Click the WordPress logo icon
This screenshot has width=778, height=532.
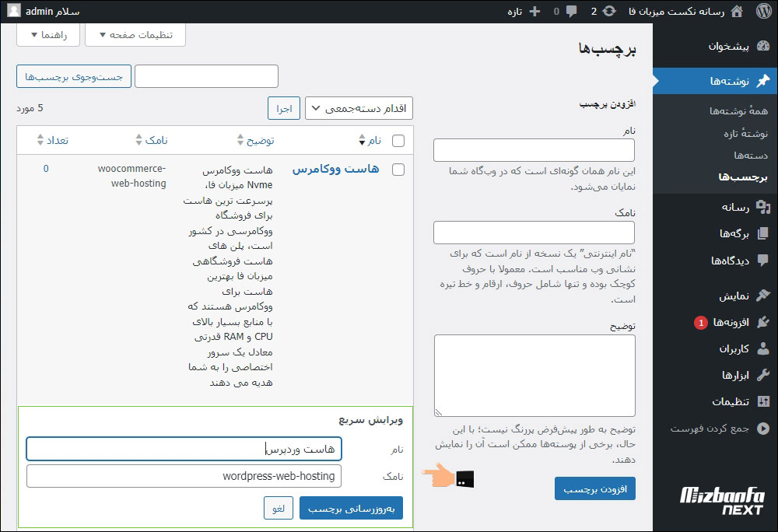[x=764, y=11]
